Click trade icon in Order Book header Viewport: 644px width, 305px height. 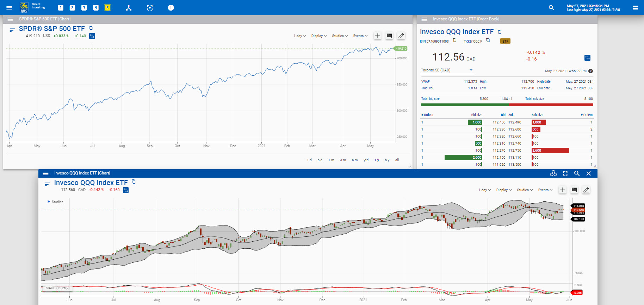(x=587, y=58)
